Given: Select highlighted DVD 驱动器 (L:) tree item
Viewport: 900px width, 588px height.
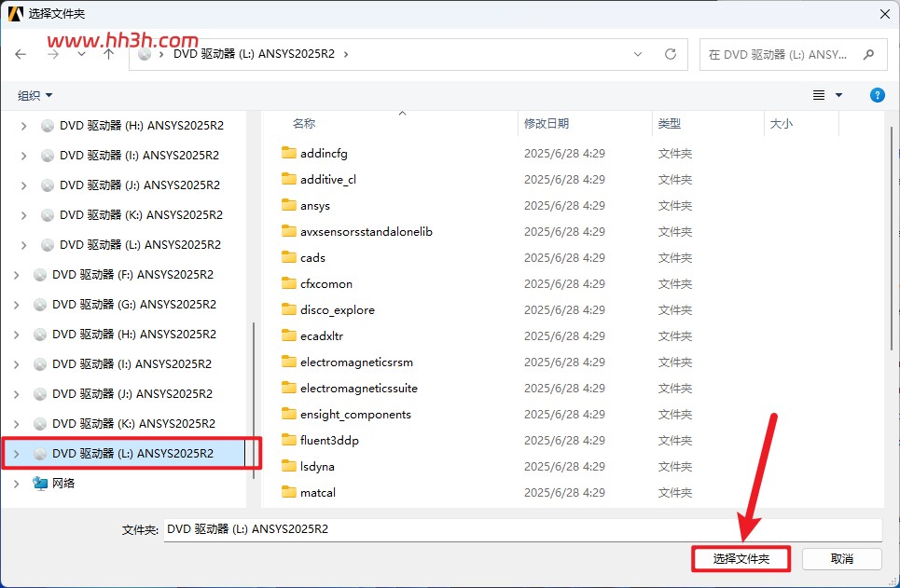Looking at the screenshot, I should click(124, 453).
